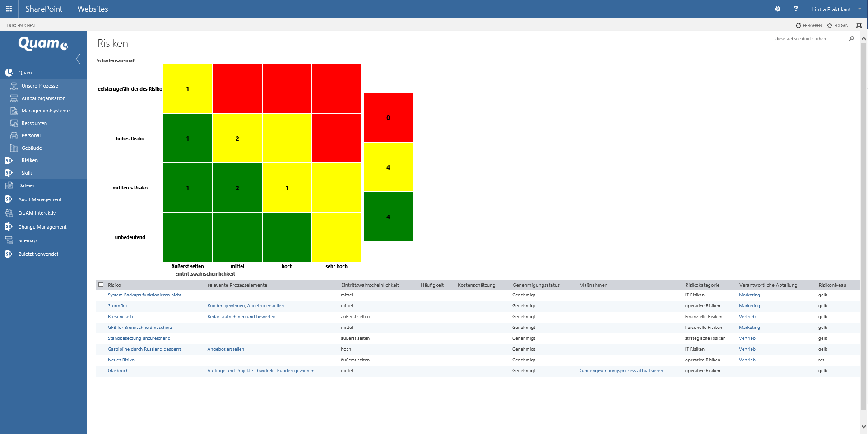The width and height of the screenshot is (868, 434).
Task: Click the Sitemap icon in sidebar
Action: pos(9,240)
